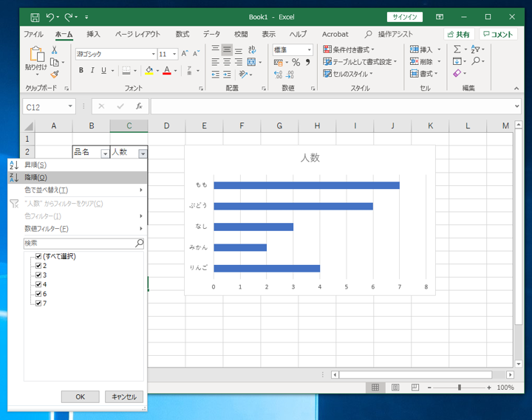532x420 pixels.
Task: Click the Find and Select magnifier icon
Action: coord(476,61)
